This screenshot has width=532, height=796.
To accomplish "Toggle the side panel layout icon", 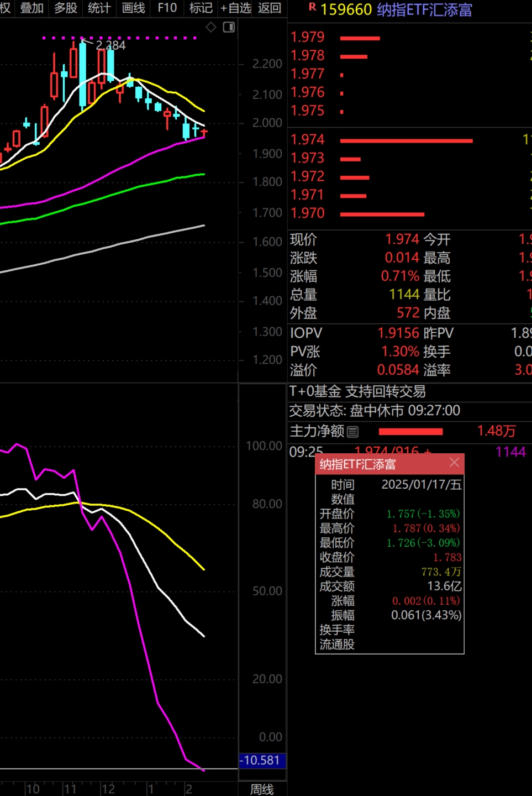I will click(229, 28).
